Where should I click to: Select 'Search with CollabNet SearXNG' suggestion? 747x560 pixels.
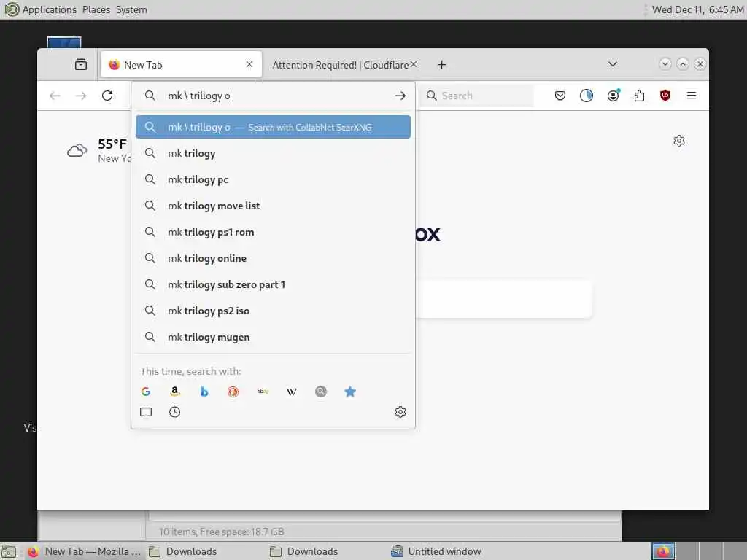[x=273, y=127]
